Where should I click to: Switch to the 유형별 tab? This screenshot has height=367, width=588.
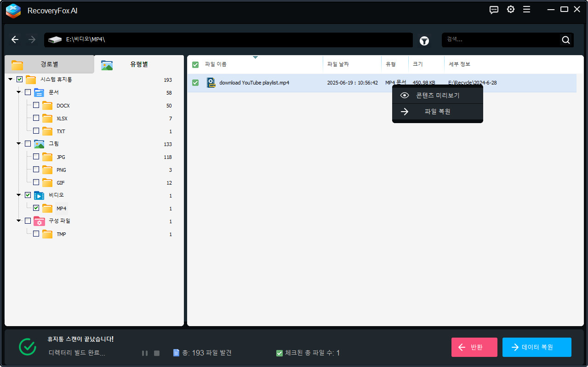pyautogui.click(x=138, y=65)
